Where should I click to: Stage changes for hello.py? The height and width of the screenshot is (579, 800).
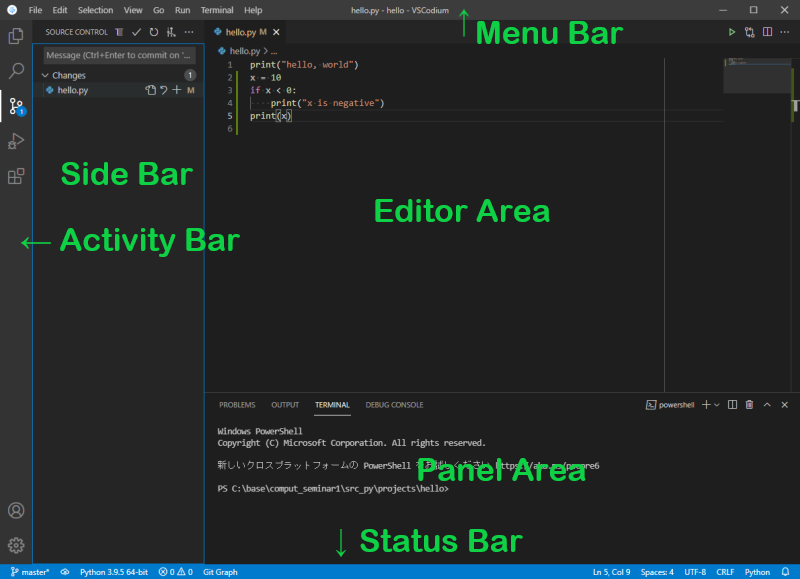point(177,90)
